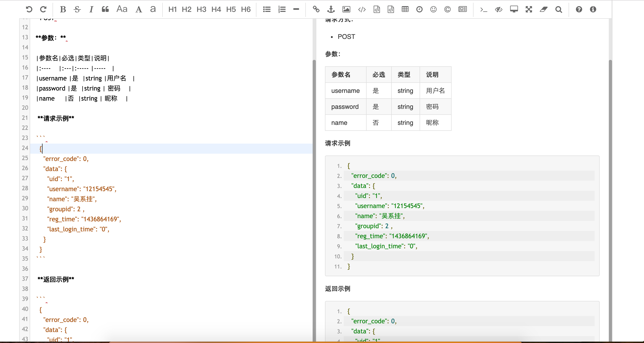Insert H2 heading
Screen dimensions: 644x343
[x=186, y=10]
